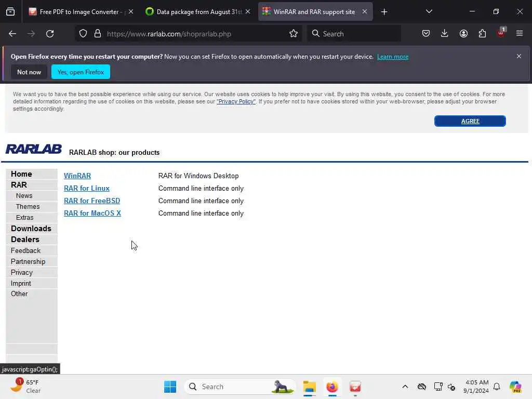Image resolution: width=532 pixels, height=399 pixels.
Task: Click the site security padlock icon
Action: click(98, 34)
